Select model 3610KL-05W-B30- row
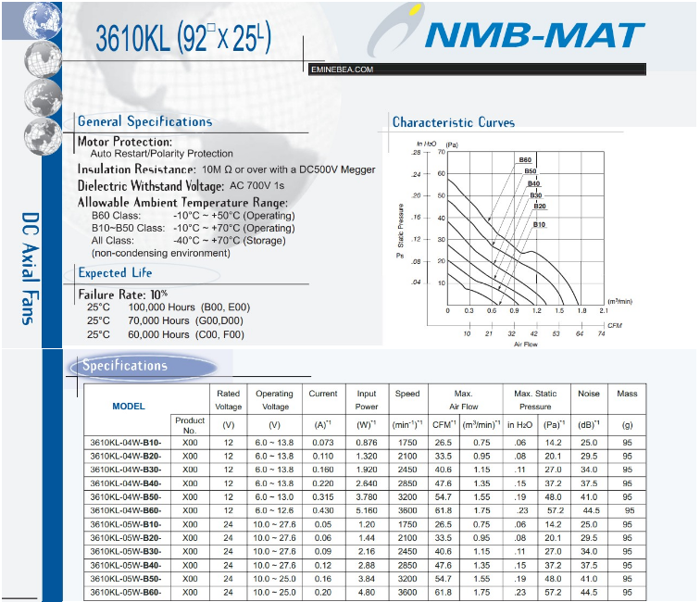This screenshot has height=602, width=700. point(365,552)
